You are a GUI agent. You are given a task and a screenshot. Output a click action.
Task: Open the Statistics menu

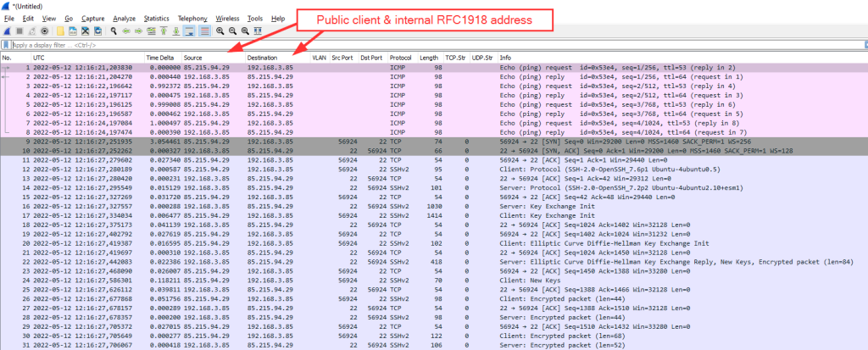[156, 19]
